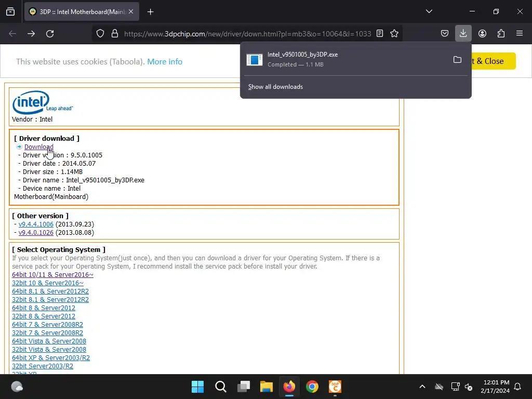532x399 pixels.
Task: Close the 3DP Intel Motherboard tab
Action: (x=131, y=11)
